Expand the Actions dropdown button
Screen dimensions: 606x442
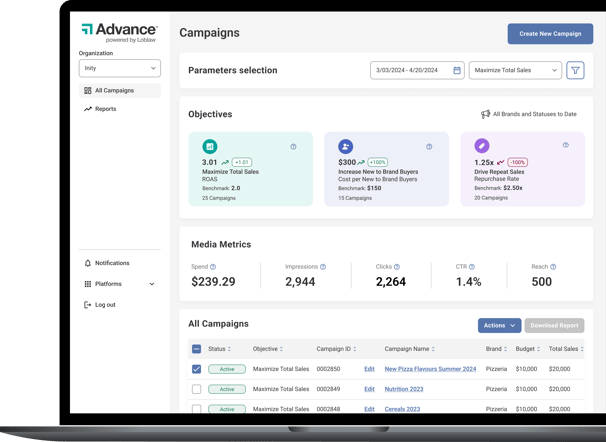point(499,325)
